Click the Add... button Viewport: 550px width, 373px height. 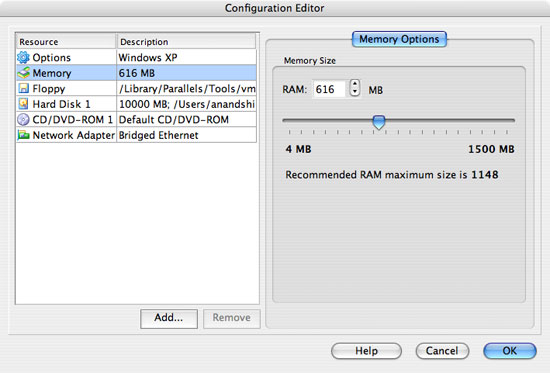tap(169, 318)
